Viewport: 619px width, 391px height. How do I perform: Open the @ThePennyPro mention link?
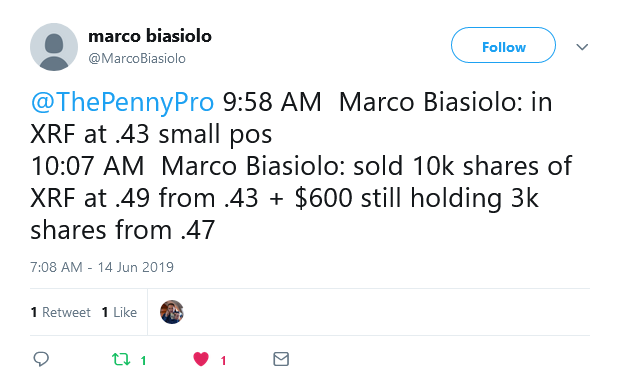[122, 102]
